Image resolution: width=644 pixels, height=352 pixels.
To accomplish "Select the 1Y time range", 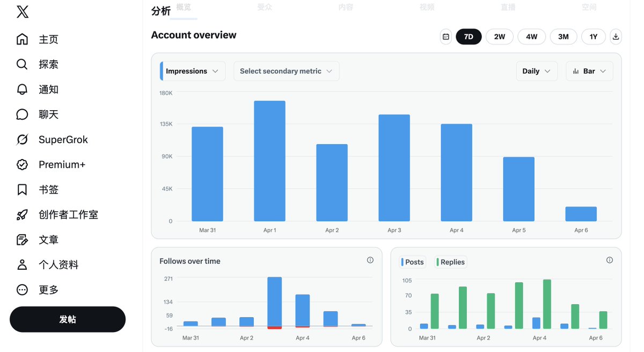I will 594,37.
